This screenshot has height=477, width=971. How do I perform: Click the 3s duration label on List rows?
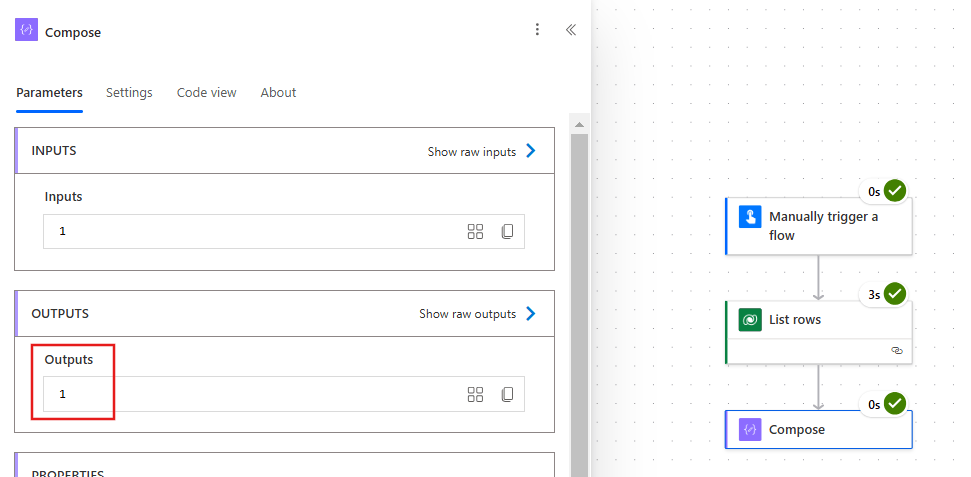coord(874,295)
